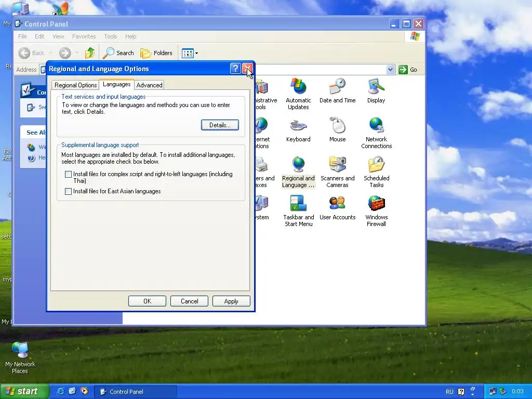Select the My Computer desktop icon
The height and width of the screenshot is (399, 532).
tap(20, 8)
